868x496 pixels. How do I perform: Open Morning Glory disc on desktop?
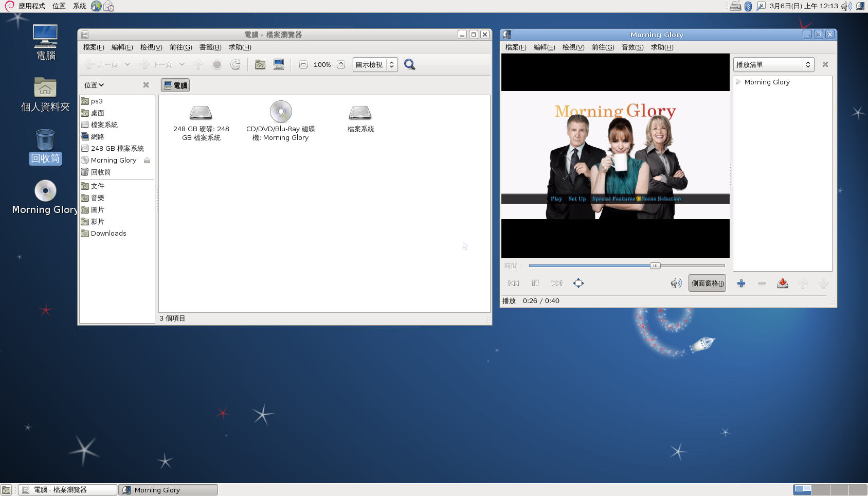[45, 190]
